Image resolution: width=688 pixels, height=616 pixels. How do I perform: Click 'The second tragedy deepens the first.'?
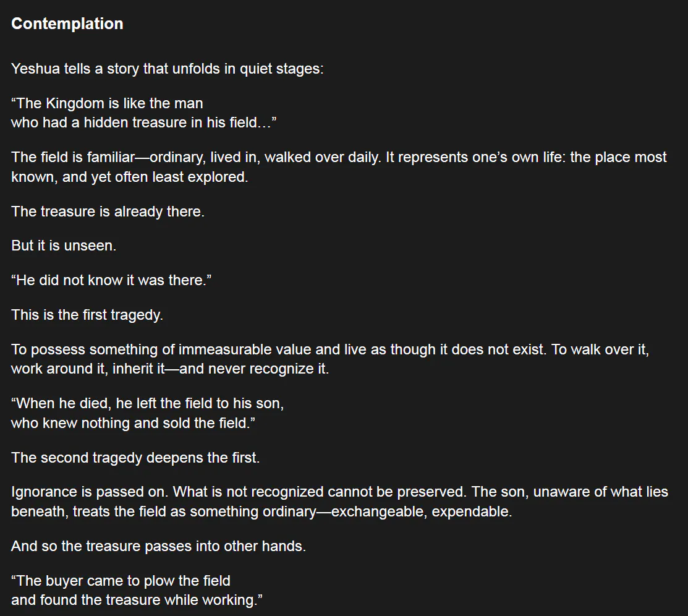point(135,458)
